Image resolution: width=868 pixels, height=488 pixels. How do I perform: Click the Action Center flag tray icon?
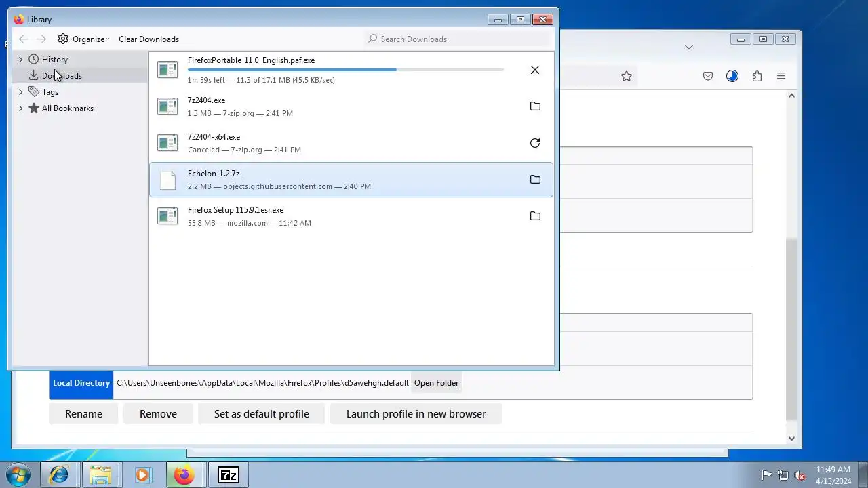[766, 475]
